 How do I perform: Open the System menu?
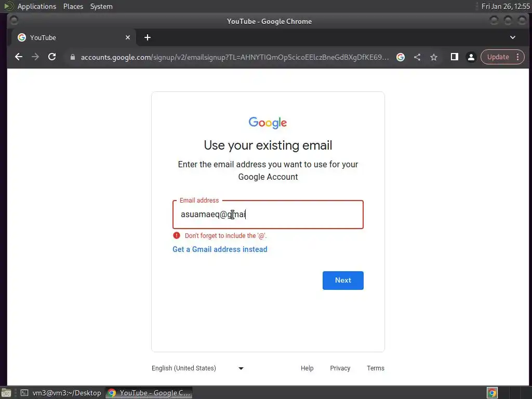101,6
